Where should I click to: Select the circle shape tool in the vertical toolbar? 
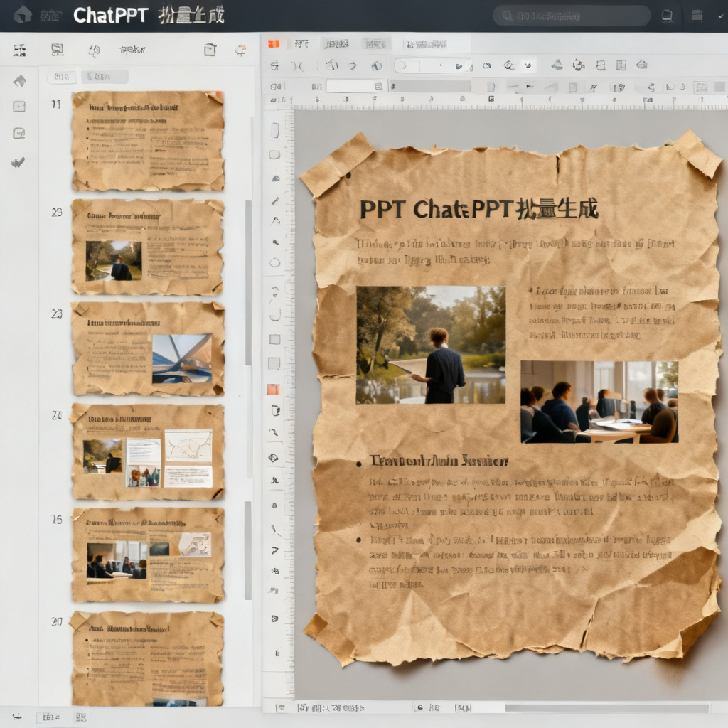click(x=275, y=263)
